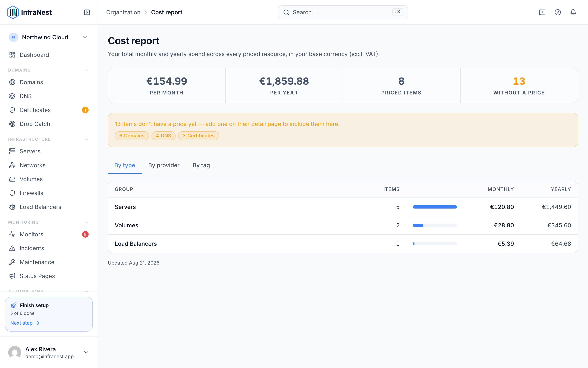588x368 pixels.
Task: Click the Volumes drive icon
Action: click(x=12, y=179)
